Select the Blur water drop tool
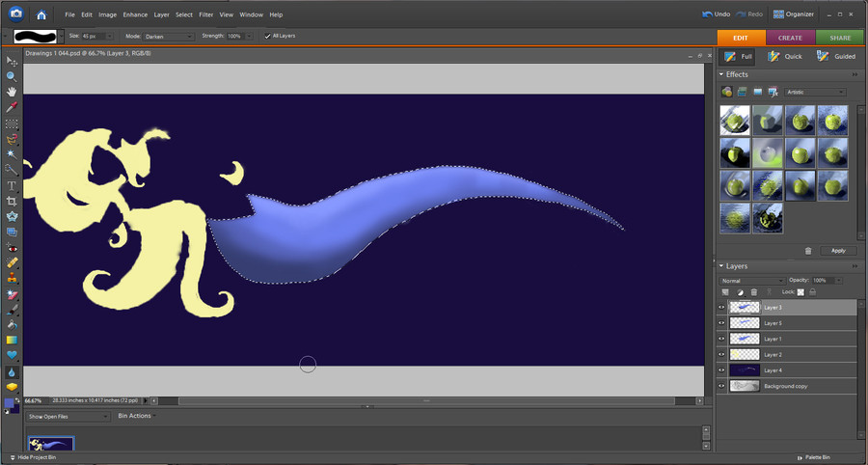Image resolution: width=868 pixels, height=465 pixels. click(x=12, y=372)
